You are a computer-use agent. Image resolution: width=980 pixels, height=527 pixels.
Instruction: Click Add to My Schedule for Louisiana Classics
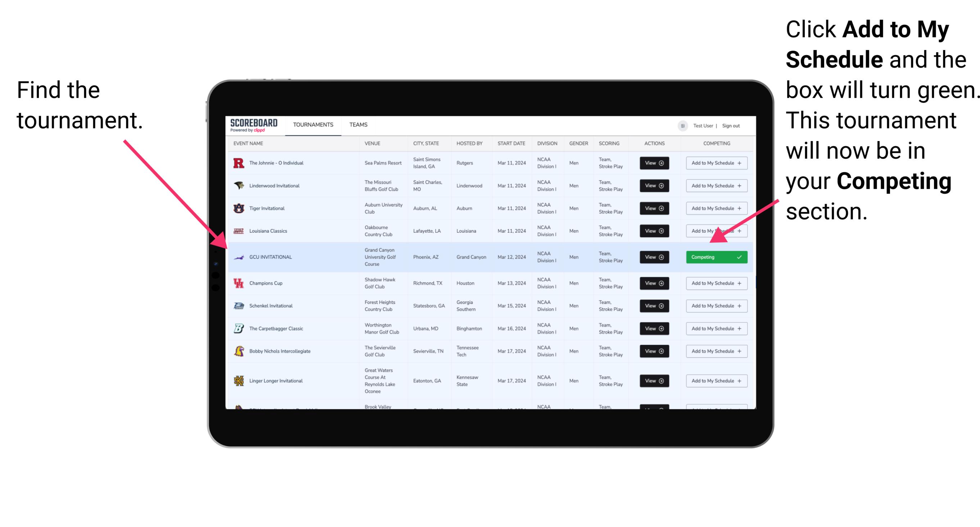point(715,231)
